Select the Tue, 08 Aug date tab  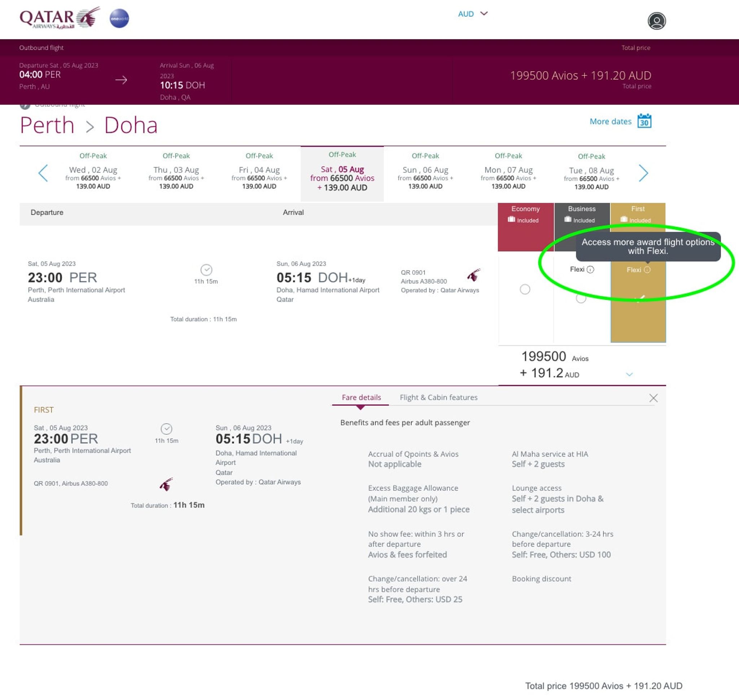(x=591, y=173)
